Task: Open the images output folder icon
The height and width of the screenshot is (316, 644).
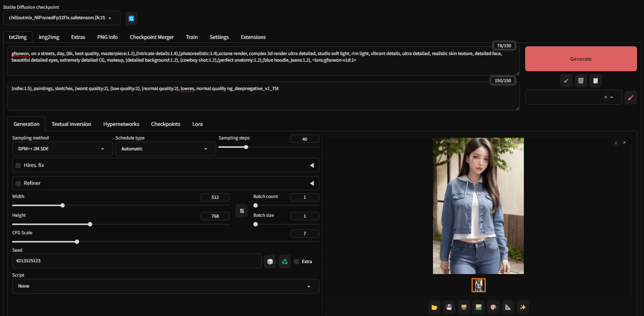Action: (x=434, y=307)
